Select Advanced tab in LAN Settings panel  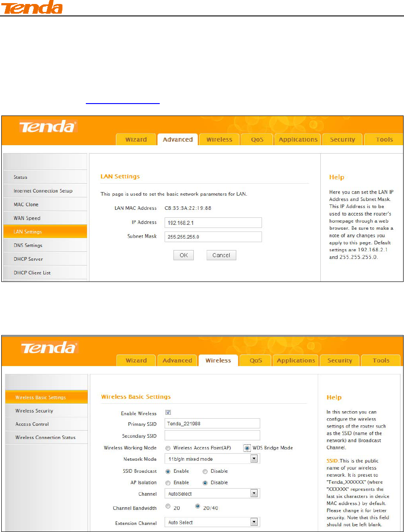[177, 139]
